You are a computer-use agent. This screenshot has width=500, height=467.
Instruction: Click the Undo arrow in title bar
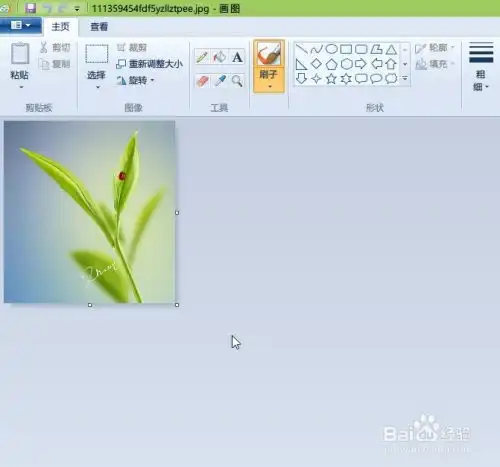point(47,9)
